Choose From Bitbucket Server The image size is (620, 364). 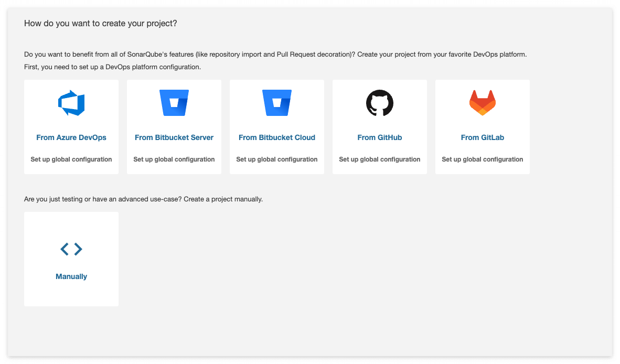[x=174, y=137]
